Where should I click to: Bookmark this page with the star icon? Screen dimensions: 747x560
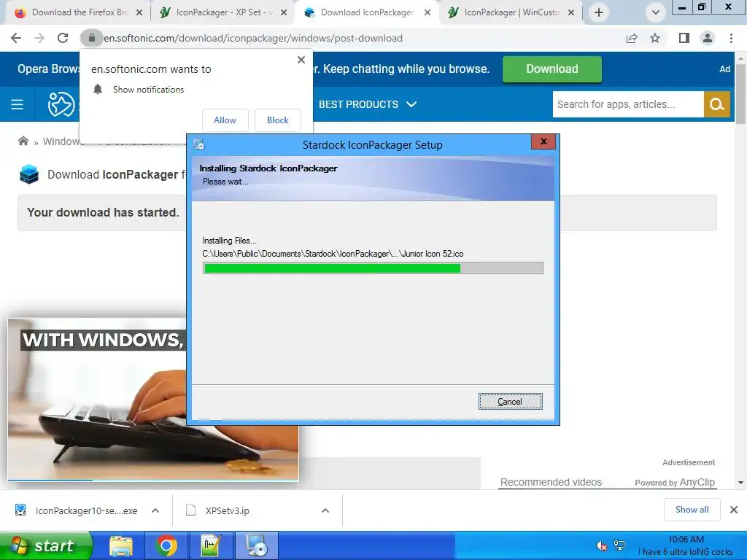pos(656,38)
